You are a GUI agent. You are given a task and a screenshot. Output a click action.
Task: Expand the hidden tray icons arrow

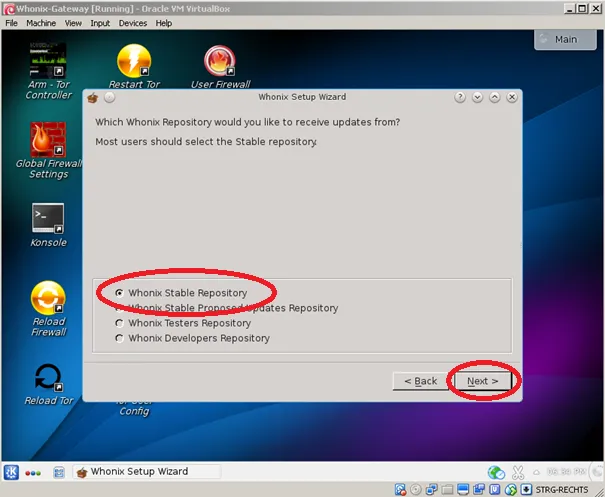click(x=537, y=472)
